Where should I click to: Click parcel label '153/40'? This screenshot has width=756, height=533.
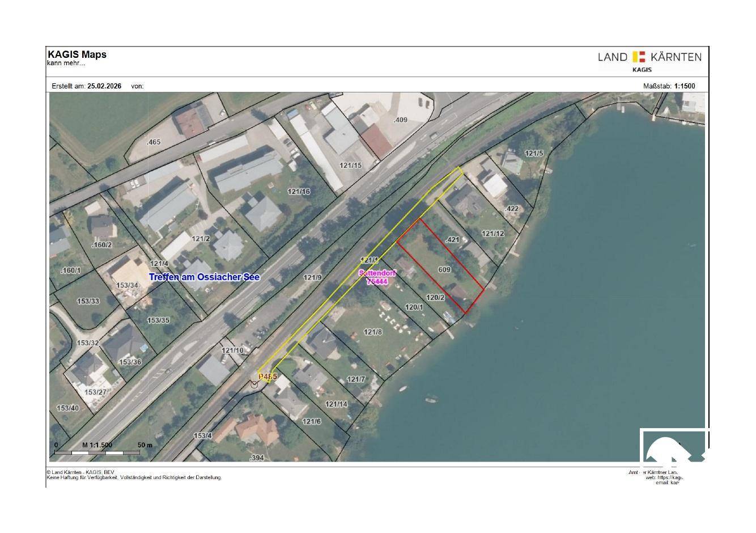pos(67,408)
